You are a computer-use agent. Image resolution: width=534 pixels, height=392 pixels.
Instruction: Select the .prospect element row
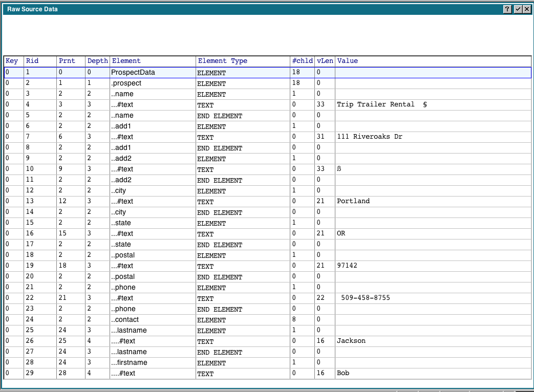coord(126,83)
